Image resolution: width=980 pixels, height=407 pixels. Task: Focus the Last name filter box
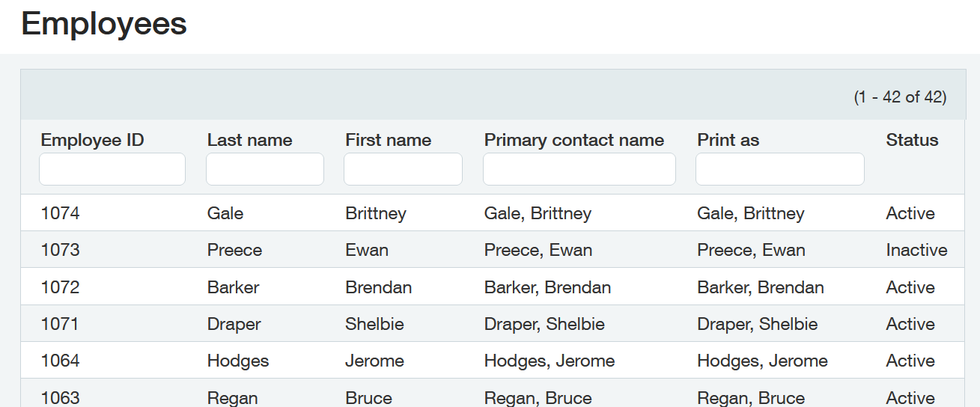265,169
